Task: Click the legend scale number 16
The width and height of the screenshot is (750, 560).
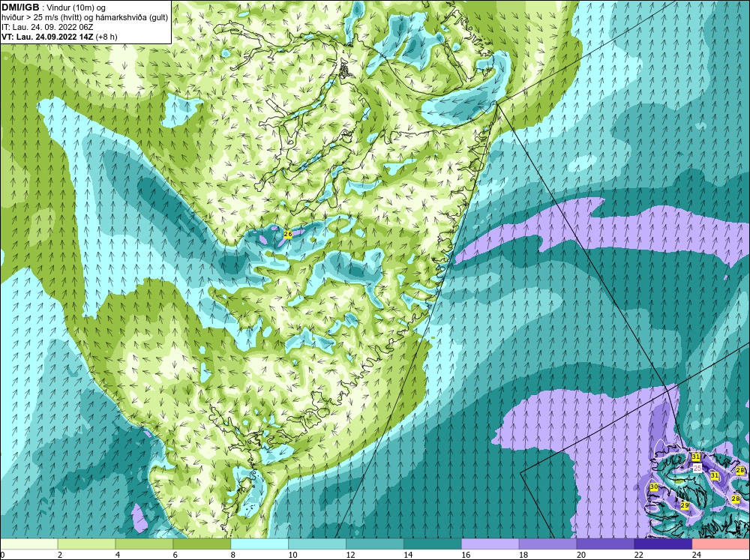Action: pyautogui.click(x=466, y=555)
